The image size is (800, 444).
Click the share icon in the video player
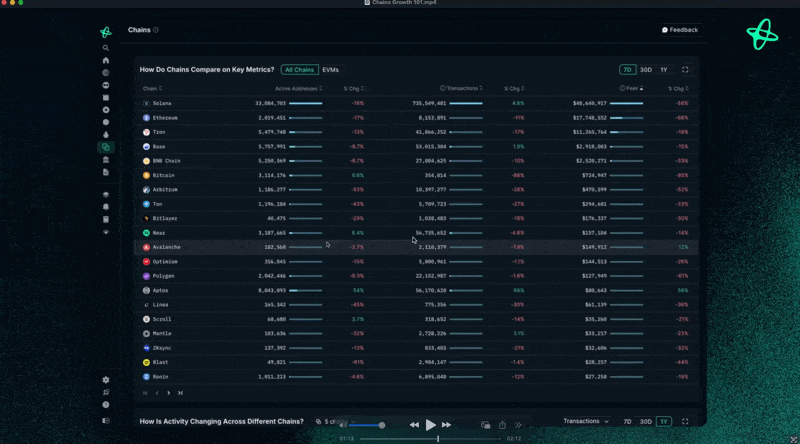click(503, 425)
